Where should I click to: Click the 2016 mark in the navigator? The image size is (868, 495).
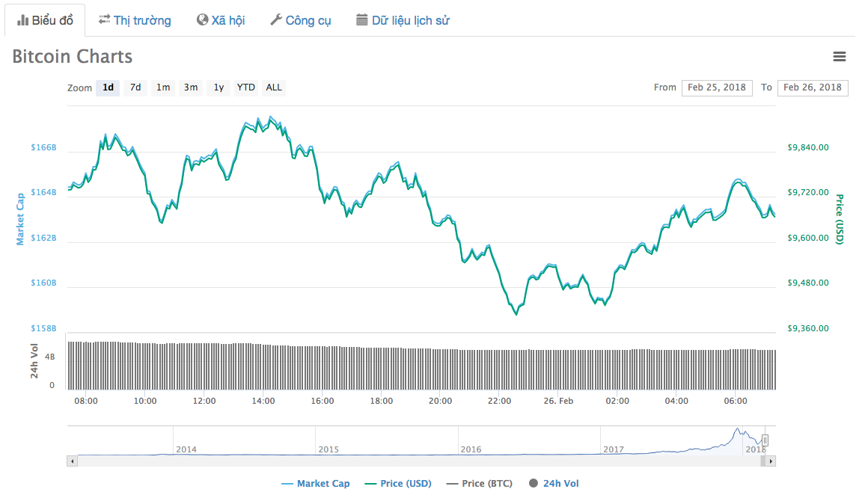[x=471, y=449]
